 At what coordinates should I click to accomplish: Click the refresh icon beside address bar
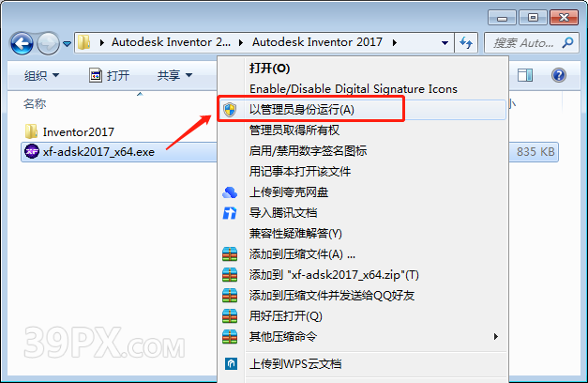466,43
